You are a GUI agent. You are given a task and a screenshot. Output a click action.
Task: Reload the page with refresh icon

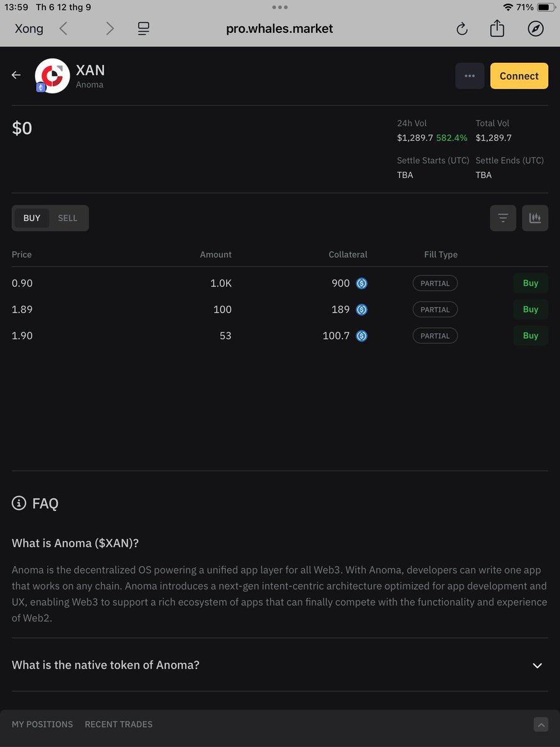[x=462, y=29]
